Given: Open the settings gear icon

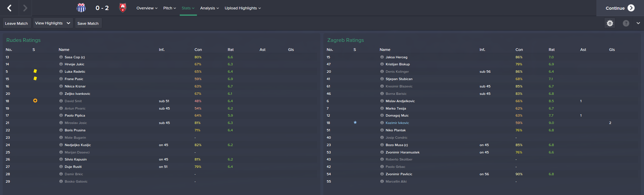Looking at the screenshot, I should point(610,23).
